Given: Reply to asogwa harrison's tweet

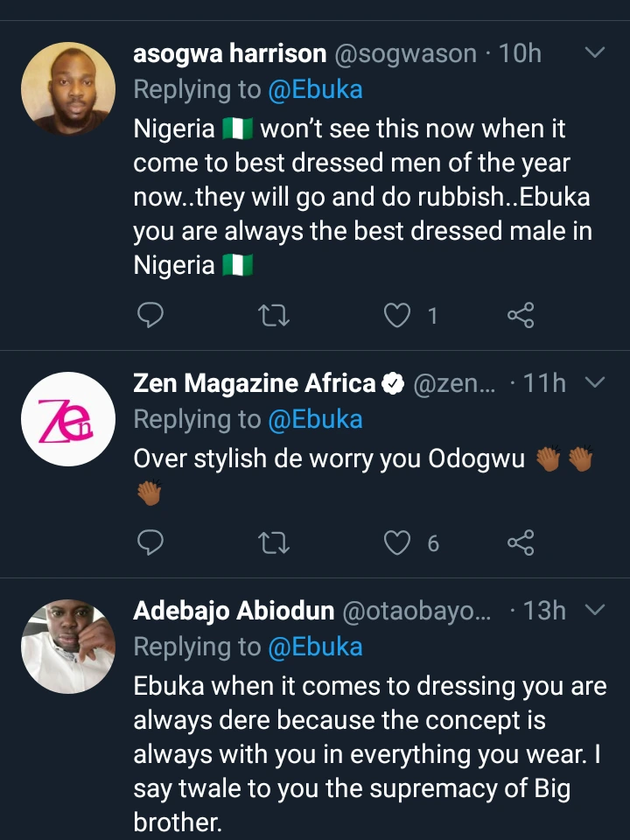Looking at the screenshot, I should pyautogui.click(x=151, y=315).
